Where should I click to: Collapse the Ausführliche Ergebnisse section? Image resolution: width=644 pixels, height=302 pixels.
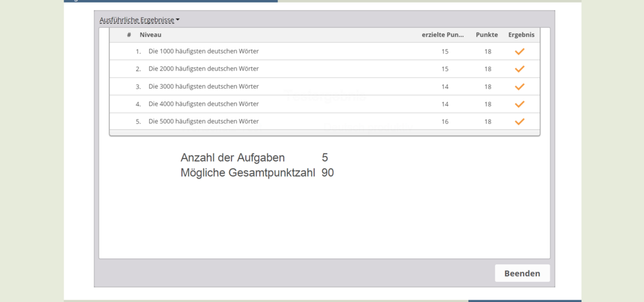pos(140,20)
